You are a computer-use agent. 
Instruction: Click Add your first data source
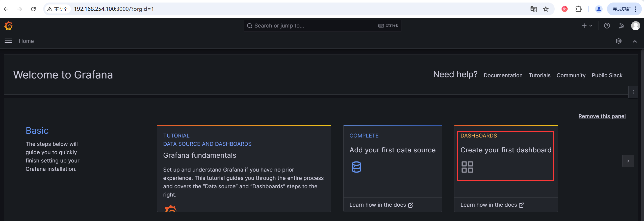coord(392,150)
